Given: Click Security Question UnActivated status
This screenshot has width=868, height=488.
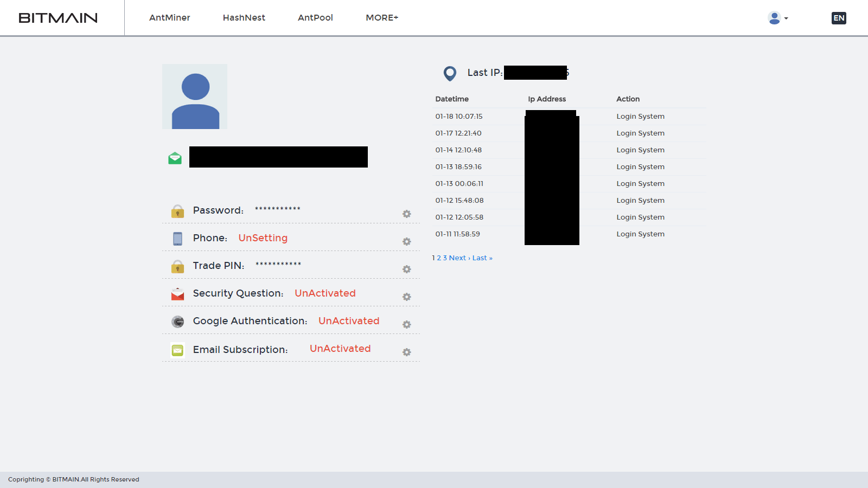Looking at the screenshot, I should (325, 293).
